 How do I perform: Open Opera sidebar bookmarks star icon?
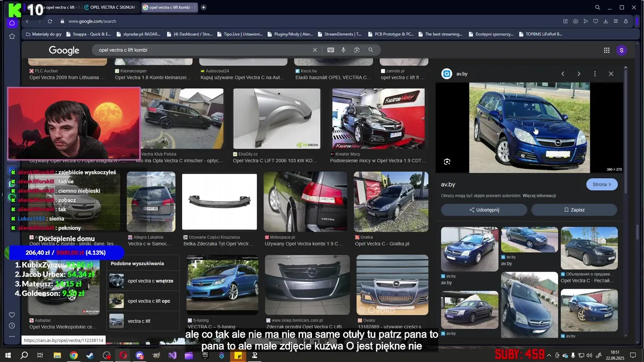tap(12, 36)
